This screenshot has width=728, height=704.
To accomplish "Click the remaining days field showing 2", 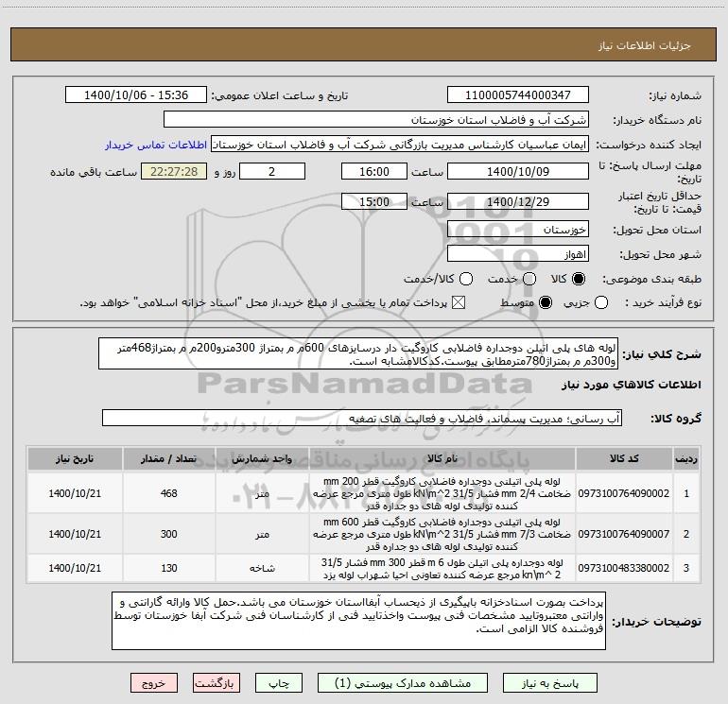I will [x=272, y=171].
